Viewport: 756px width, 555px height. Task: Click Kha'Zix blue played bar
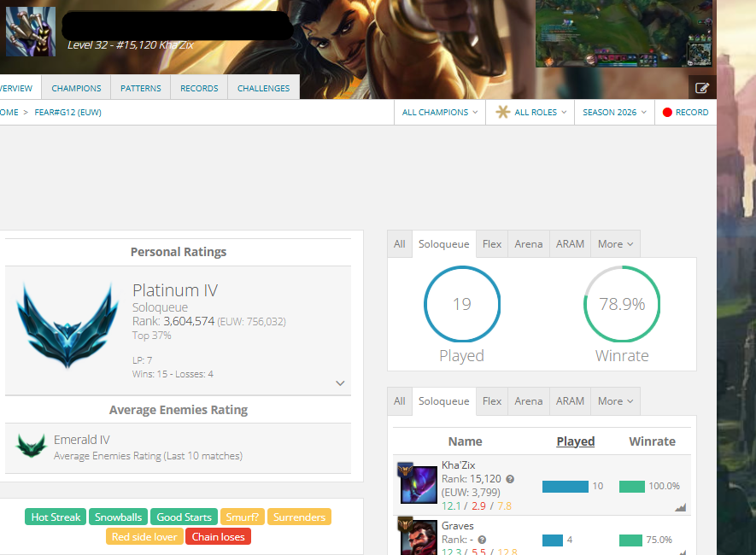(x=565, y=487)
